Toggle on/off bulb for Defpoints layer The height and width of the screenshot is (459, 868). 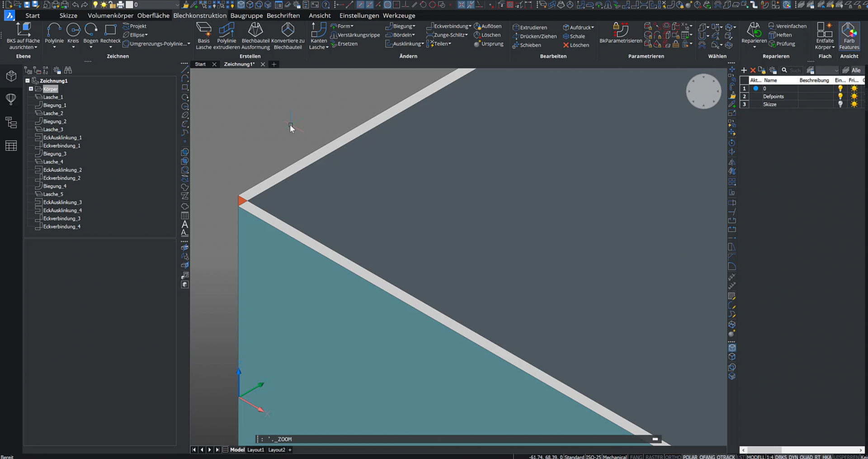tap(840, 96)
